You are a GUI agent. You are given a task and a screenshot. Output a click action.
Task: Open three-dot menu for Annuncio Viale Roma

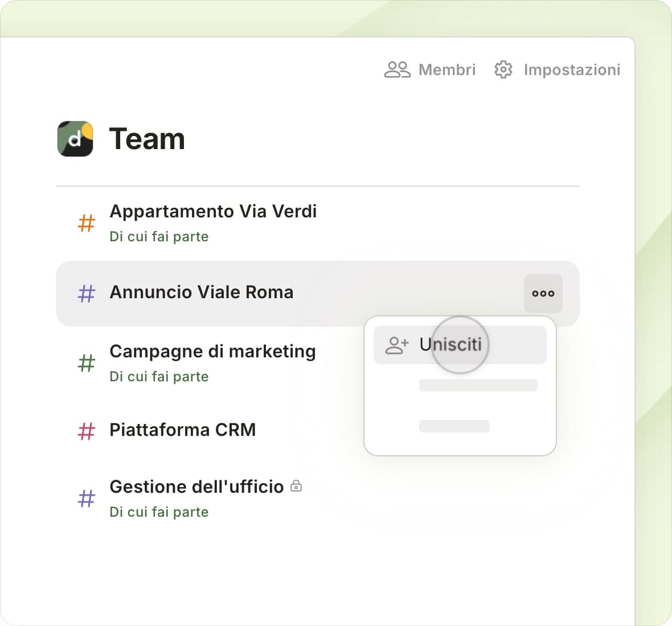(x=543, y=294)
